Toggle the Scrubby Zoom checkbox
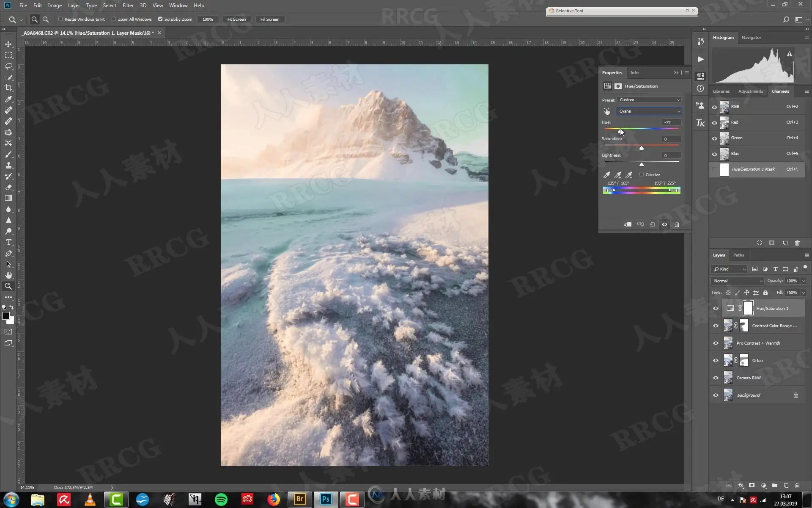Image resolution: width=812 pixels, height=508 pixels. pyautogui.click(x=160, y=19)
